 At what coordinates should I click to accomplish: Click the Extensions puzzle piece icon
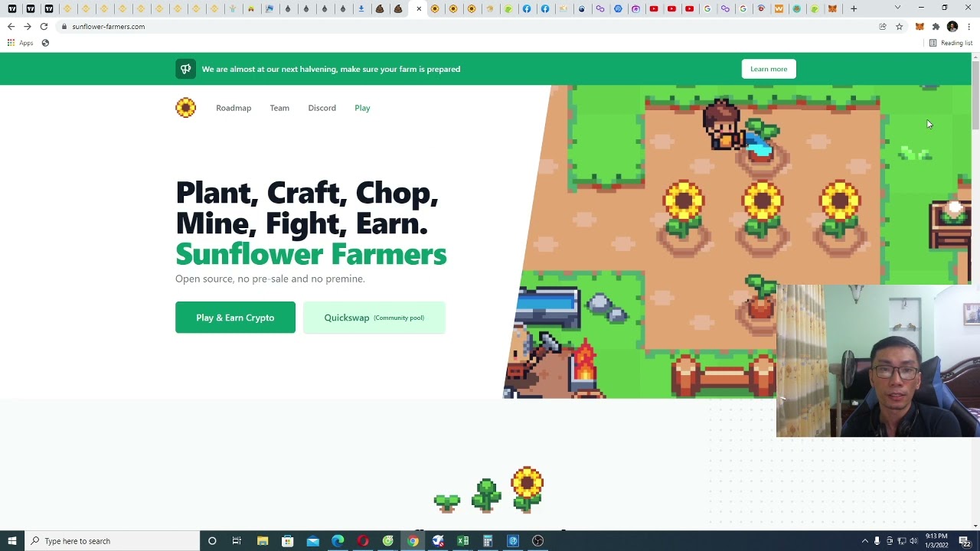(936, 27)
